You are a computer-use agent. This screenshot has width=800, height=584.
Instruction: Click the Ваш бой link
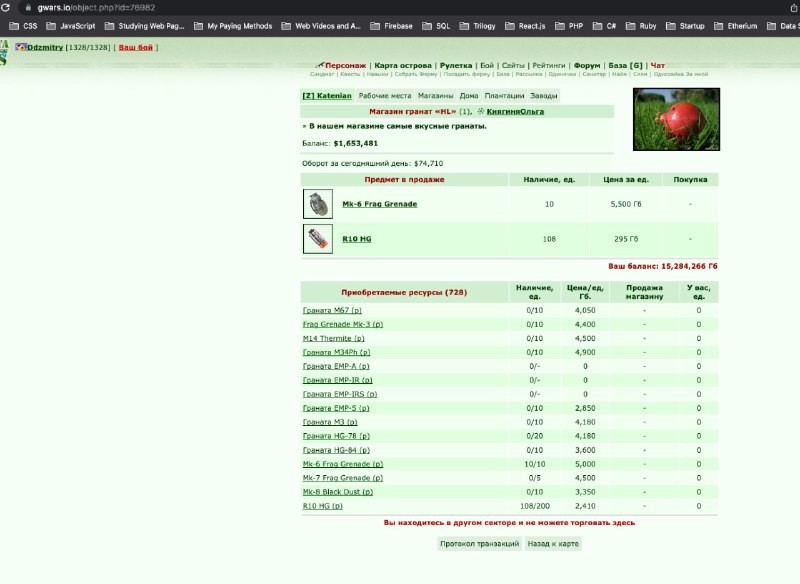tap(136, 47)
